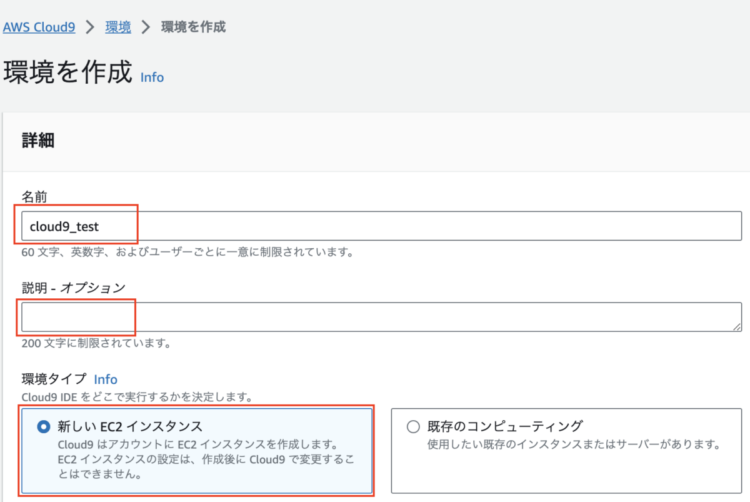The height and width of the screenshot is (502, 750).
Task: Open Info link beside 環境タイプ
Action: (105, 379)
